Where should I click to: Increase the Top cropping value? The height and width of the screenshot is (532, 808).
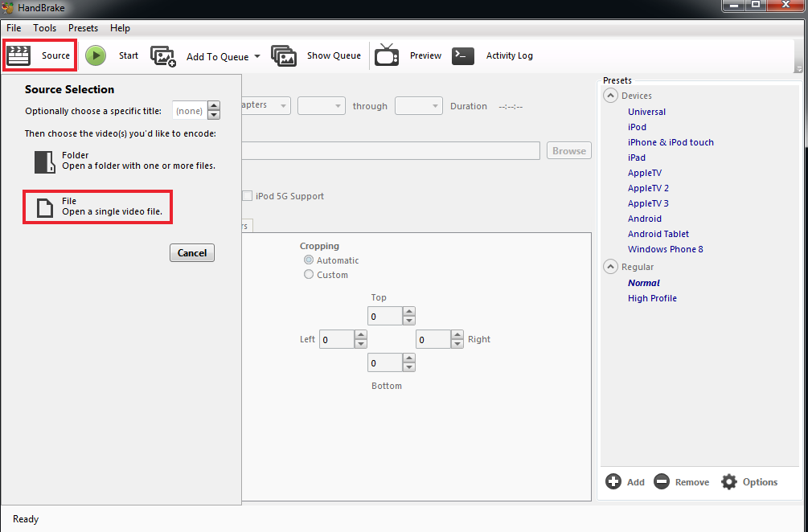tap(408, 312)
